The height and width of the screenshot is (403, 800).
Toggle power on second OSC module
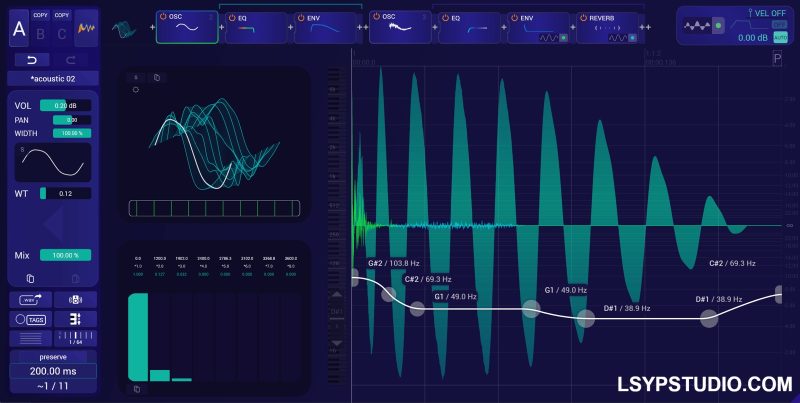(x=377, y=17)
